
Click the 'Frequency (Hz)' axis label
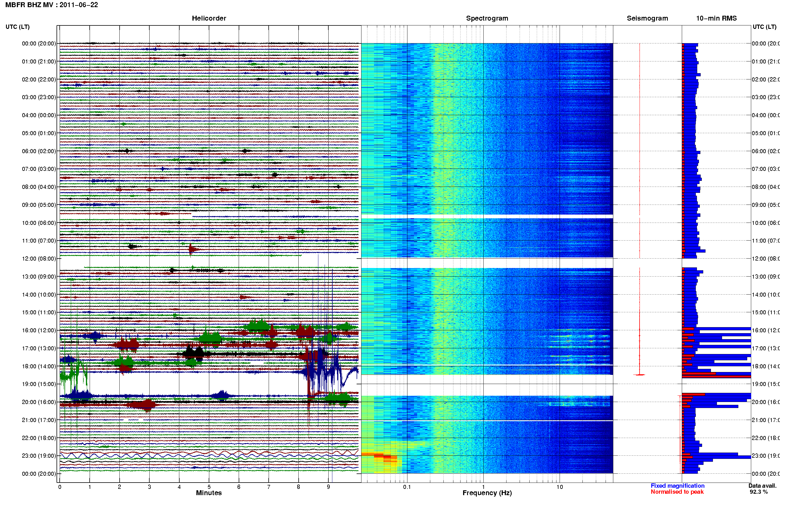[487, 493]
